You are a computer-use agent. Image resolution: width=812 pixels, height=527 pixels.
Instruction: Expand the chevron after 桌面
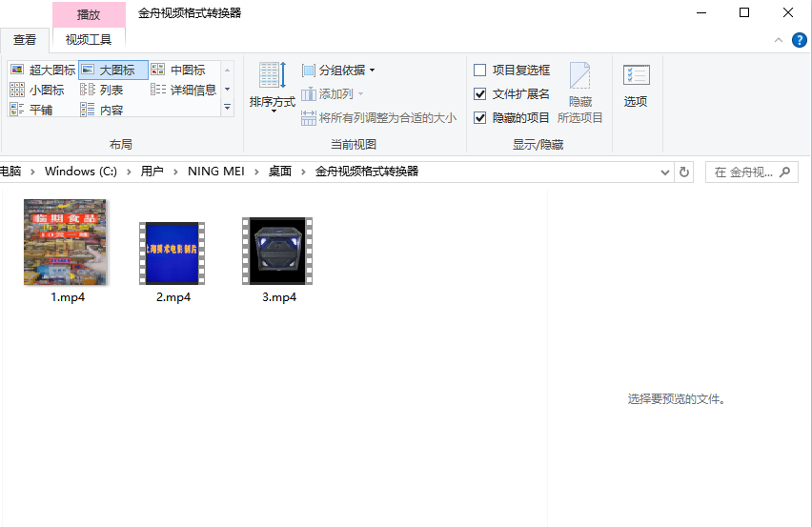(x=303, y=172)
